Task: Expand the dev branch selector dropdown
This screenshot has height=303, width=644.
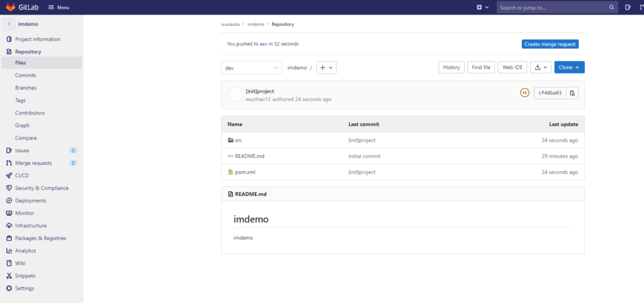Action: coord(252,68)
